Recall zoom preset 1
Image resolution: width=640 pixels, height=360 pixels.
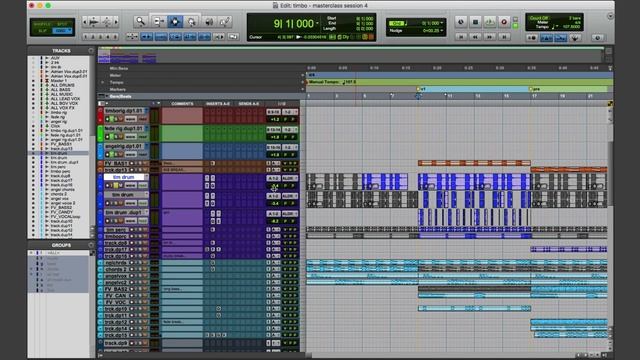click(x=86, y=37)
